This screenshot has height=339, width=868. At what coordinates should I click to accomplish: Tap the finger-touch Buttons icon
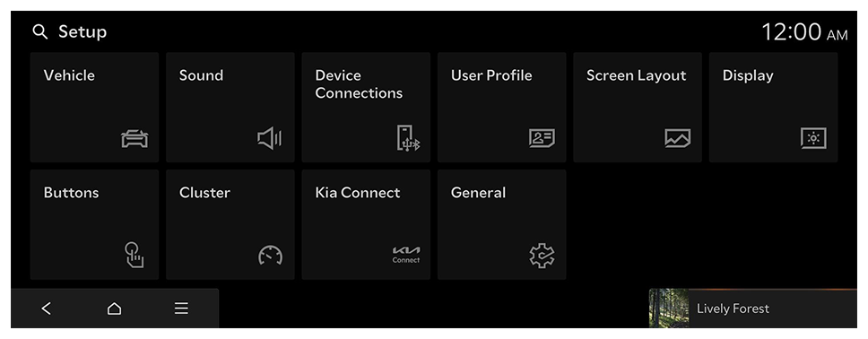134,255
